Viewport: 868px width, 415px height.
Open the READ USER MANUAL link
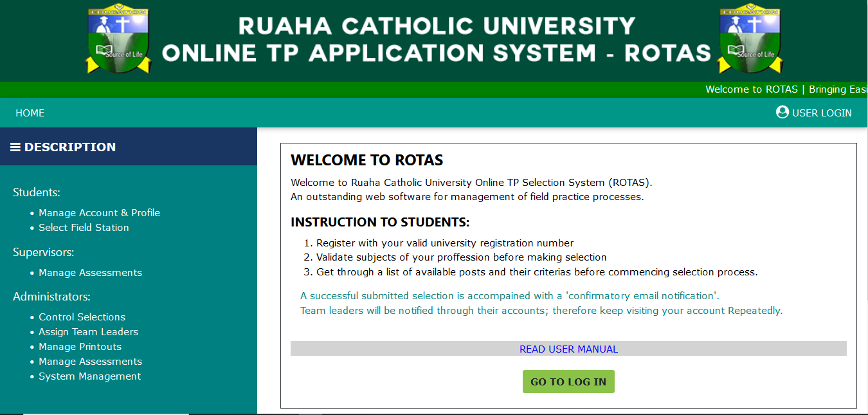click(x=568, y=349)
